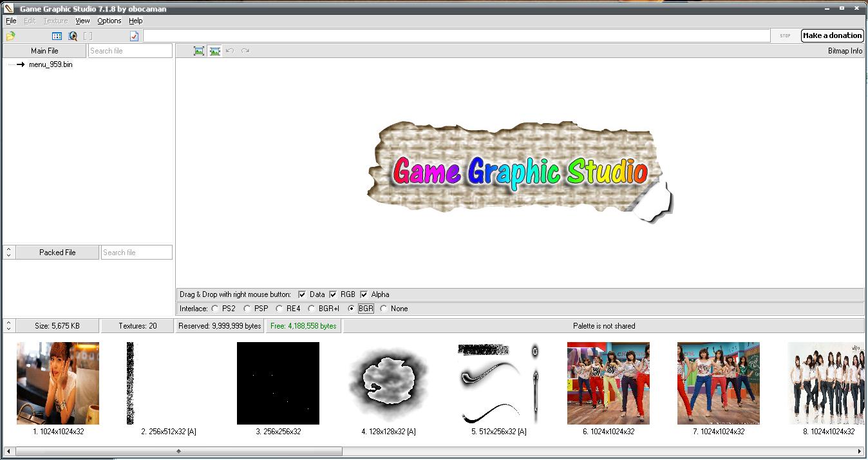Screen dimensions: 868x460
Task: Click the Packed File header button
Action: point(57,253)
